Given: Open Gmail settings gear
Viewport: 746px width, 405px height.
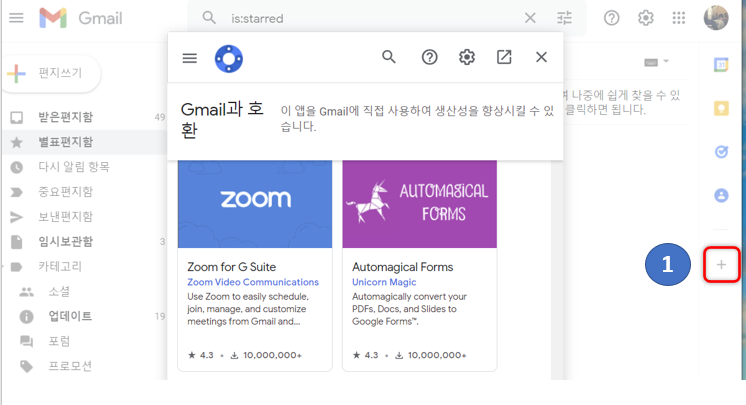Looking at the screenshot, I should pyautogui.click(x=646, y=18).
